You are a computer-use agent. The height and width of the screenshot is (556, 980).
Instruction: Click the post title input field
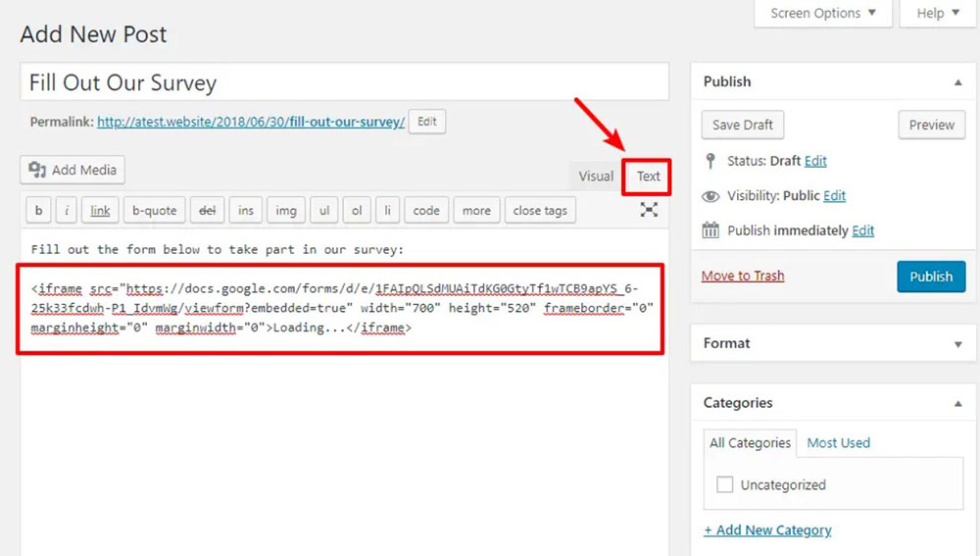point(344,82)
